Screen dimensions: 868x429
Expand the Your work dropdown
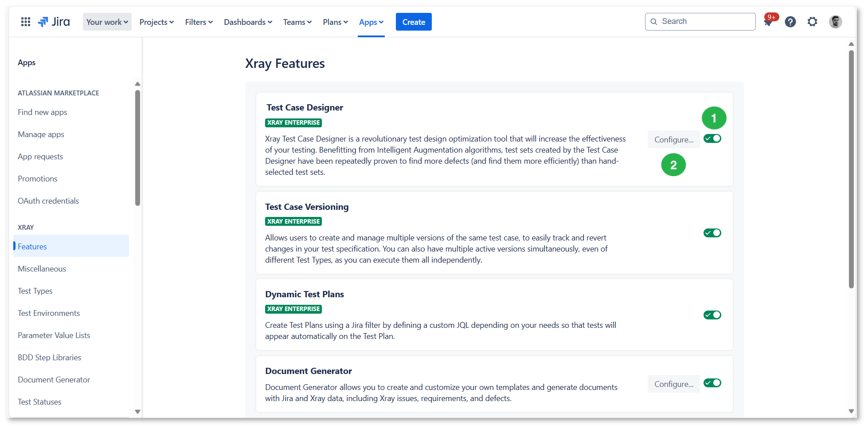coord(107,22)
